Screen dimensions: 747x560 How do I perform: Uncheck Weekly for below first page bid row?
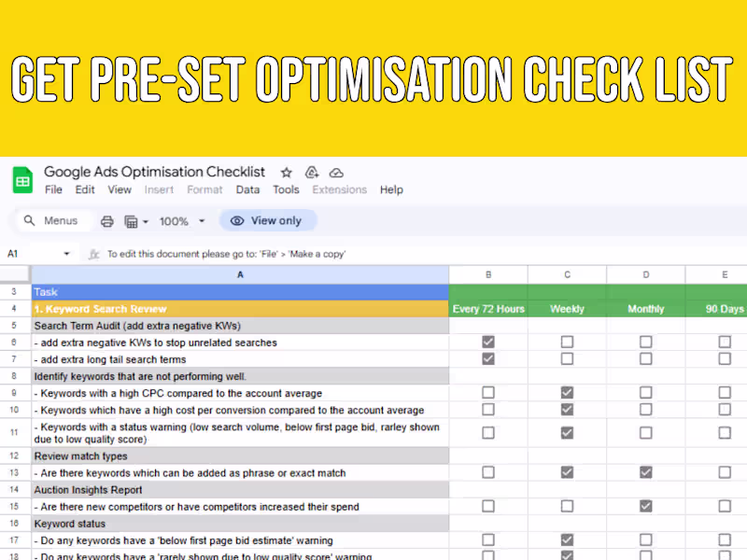(x=567, y=540)
